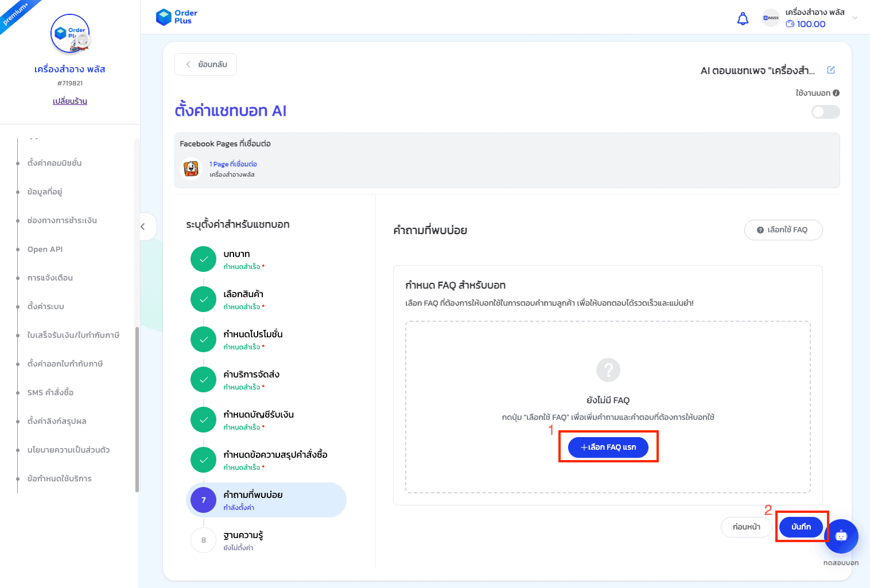Collapse the sidebar using the left chevron
The width and height of the screenshot is (870, 588).
click(x=143, y=227)
